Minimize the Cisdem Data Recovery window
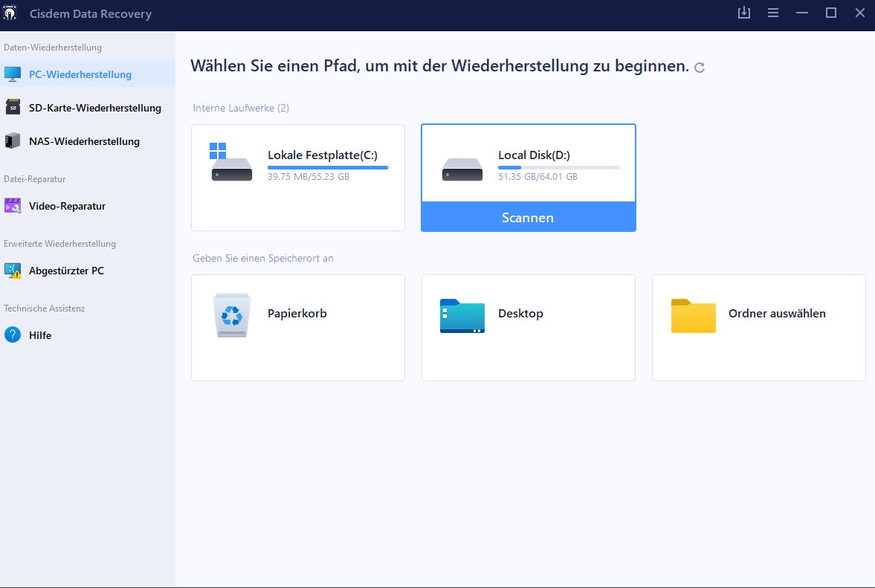Screen dimensions: 875x588 (802, 13)
